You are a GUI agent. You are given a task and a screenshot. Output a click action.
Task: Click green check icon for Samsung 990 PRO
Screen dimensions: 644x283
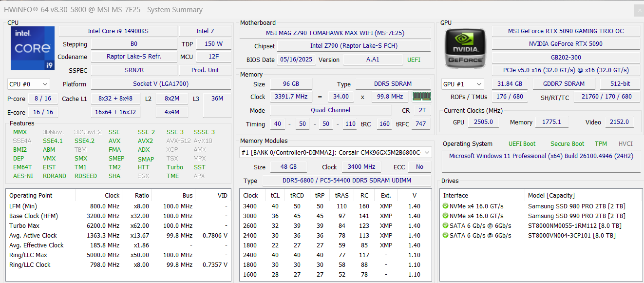[x=445, y=216]
